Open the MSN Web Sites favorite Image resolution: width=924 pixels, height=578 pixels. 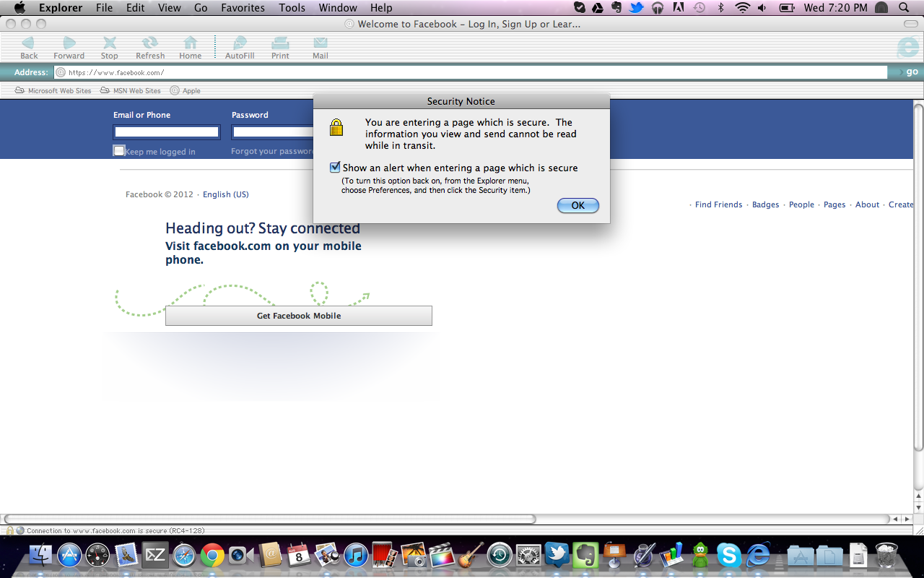131,90
